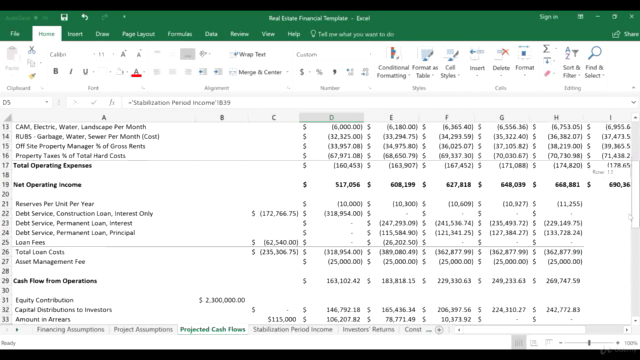Clear contents with the eraser icon
The width and height of the screenshot is (640, 360).
pos(547,73)
